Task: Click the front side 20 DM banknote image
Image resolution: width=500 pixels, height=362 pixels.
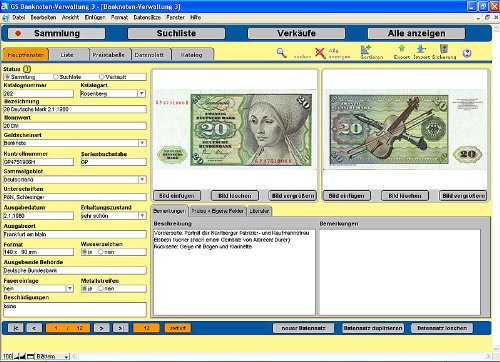Action: pyautogui.click(x=235, y=129)
